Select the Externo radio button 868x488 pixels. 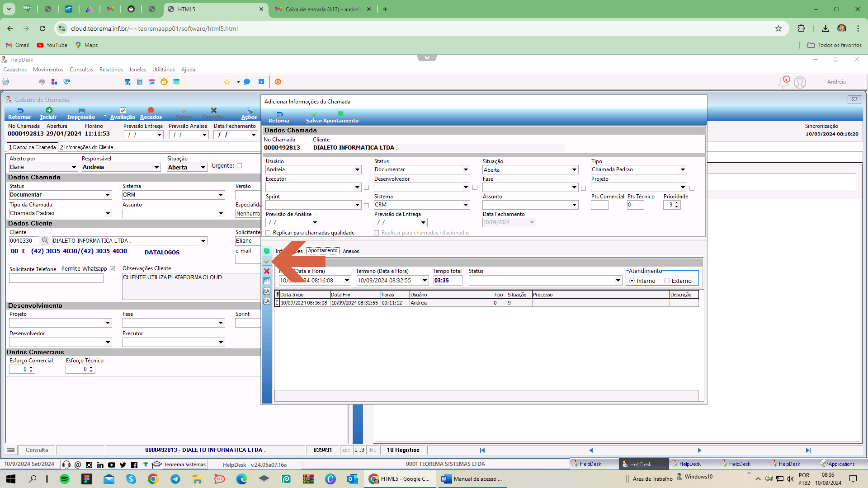point(667,281)
